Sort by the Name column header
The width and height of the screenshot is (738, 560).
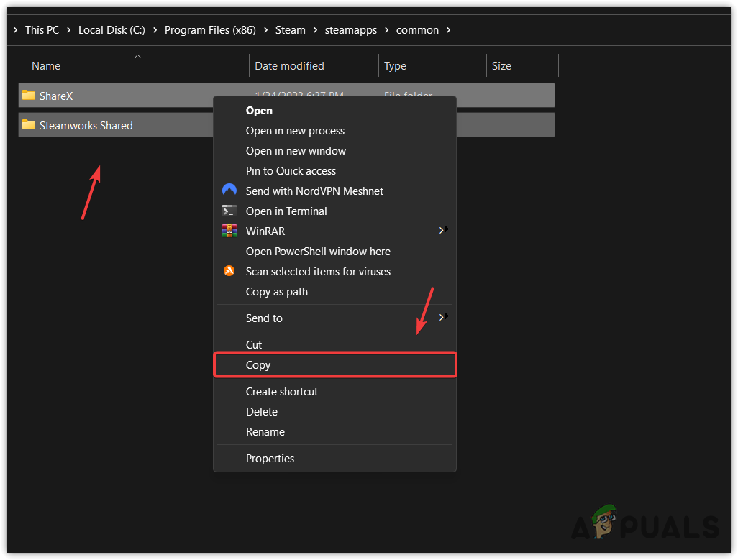[46, 65]
